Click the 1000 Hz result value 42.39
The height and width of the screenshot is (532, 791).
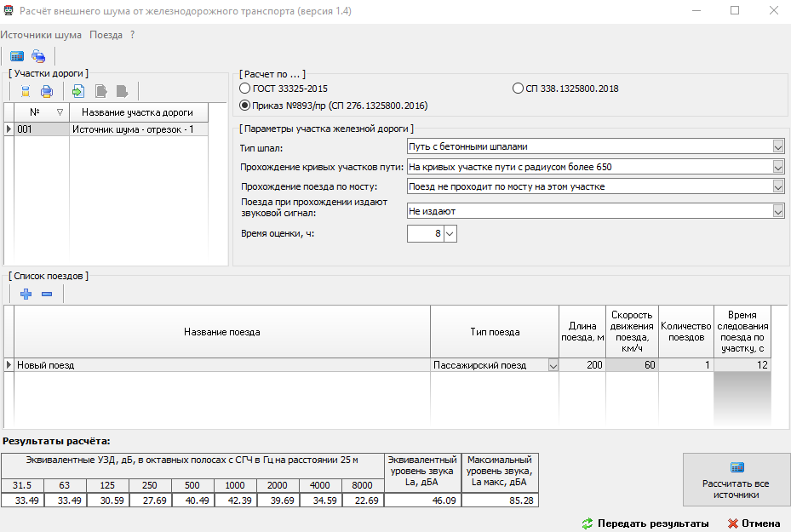point(235,501)
